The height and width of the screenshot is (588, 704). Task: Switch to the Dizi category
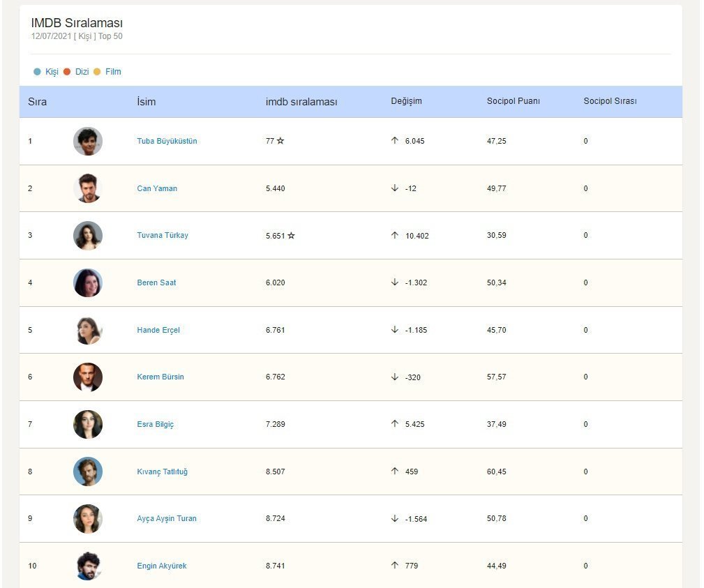point(82,72)
